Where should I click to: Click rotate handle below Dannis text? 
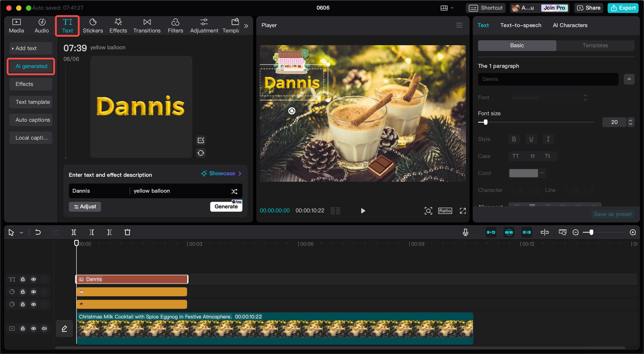pos(291,111)
